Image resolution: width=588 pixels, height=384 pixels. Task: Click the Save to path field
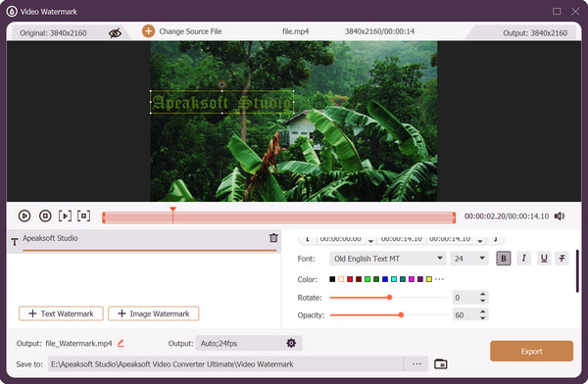[x=225, y=364]
